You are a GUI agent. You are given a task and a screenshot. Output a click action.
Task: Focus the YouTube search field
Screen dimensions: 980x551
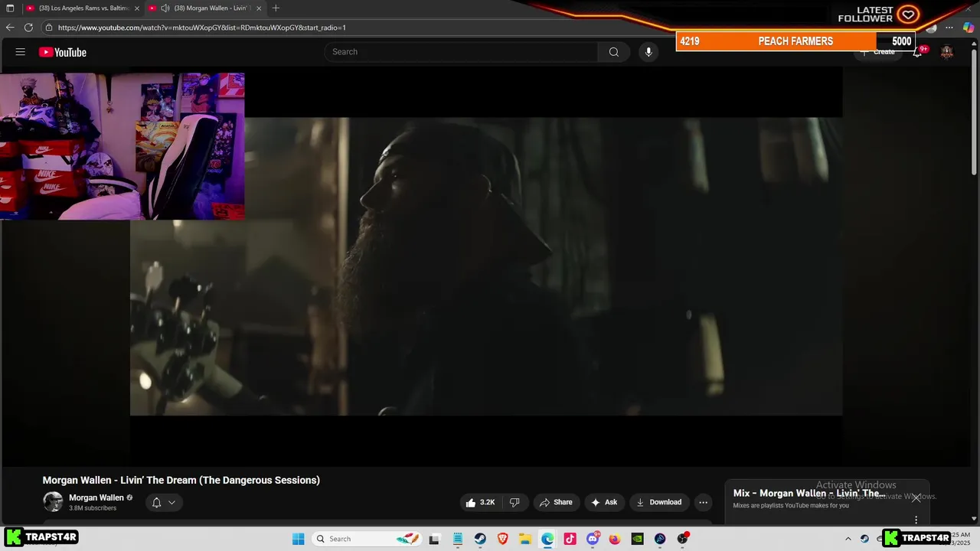click(461, 52)
